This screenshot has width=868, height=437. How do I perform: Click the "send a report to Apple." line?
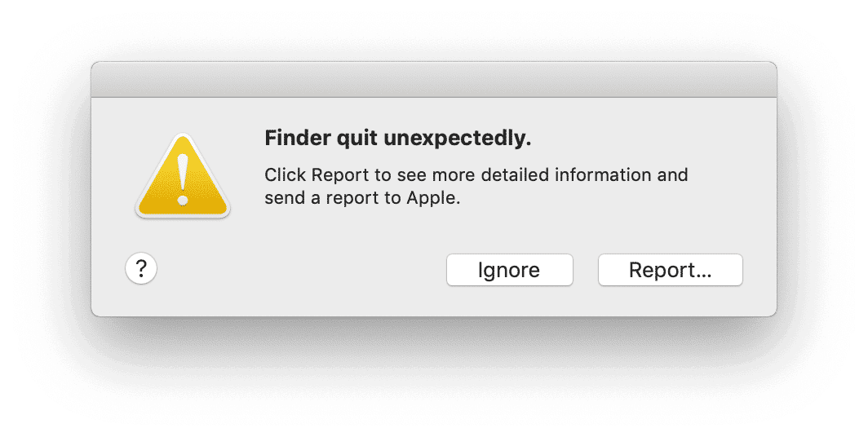363,198
